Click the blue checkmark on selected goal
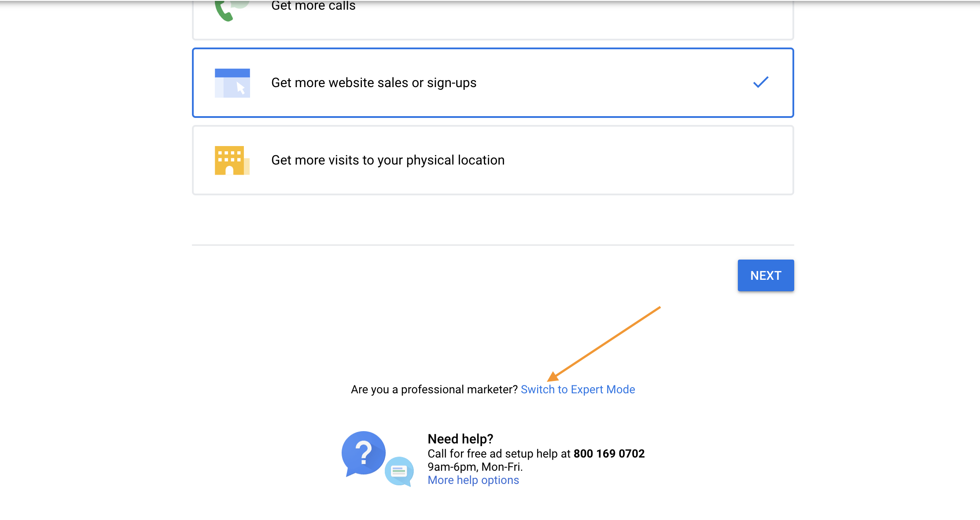The width and height of the screenshot is (980, 520). (x=760, y=82)
